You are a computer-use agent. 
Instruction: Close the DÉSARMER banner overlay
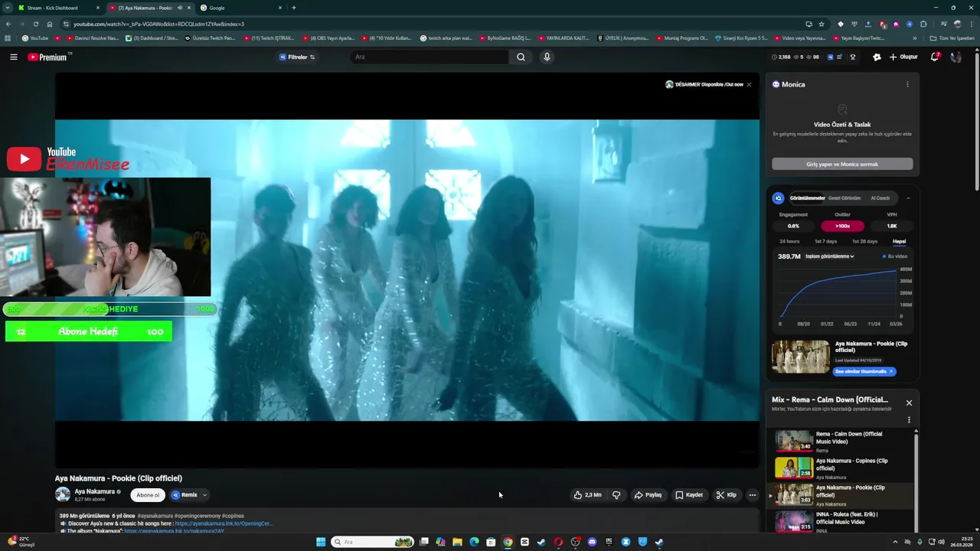pos(749,84)
